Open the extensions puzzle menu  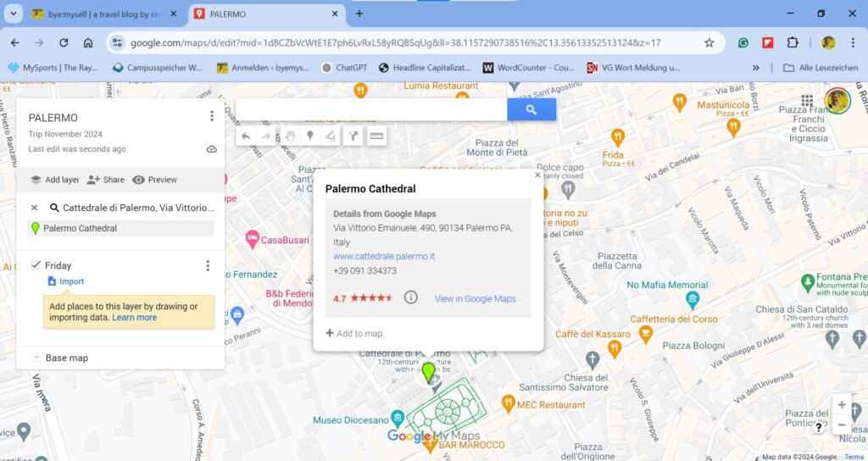click(x=793, y=42)
